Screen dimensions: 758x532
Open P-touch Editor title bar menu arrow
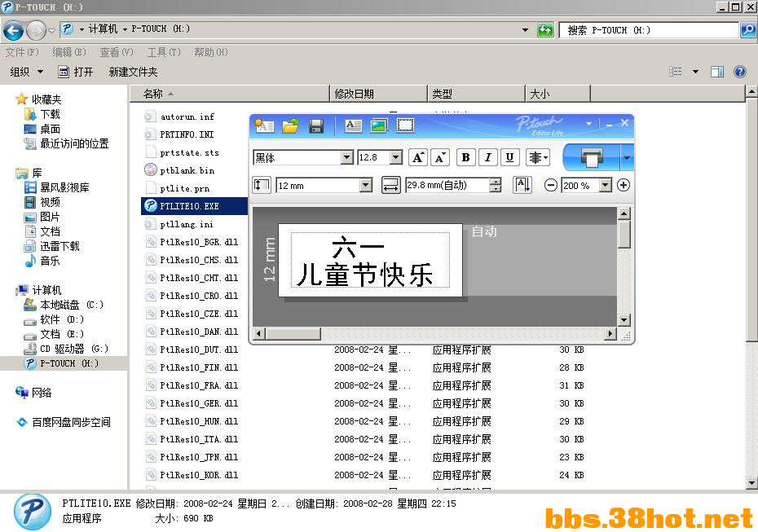(x=588, y=124)
